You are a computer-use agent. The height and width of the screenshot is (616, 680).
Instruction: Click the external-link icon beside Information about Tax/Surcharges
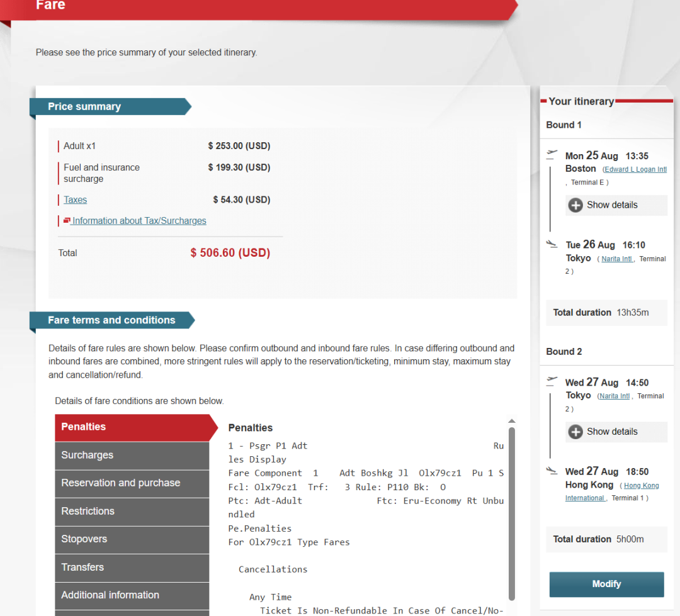[67, 221]
